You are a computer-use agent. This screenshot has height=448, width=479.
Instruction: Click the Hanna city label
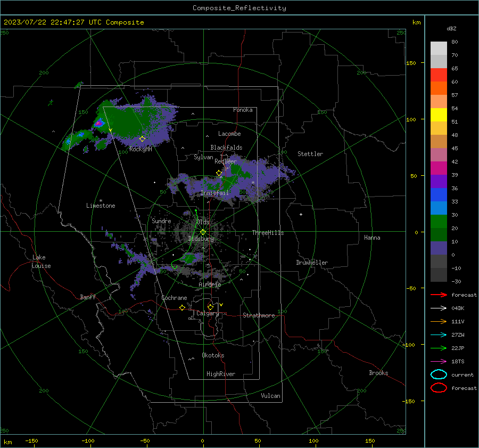[372, 238]
